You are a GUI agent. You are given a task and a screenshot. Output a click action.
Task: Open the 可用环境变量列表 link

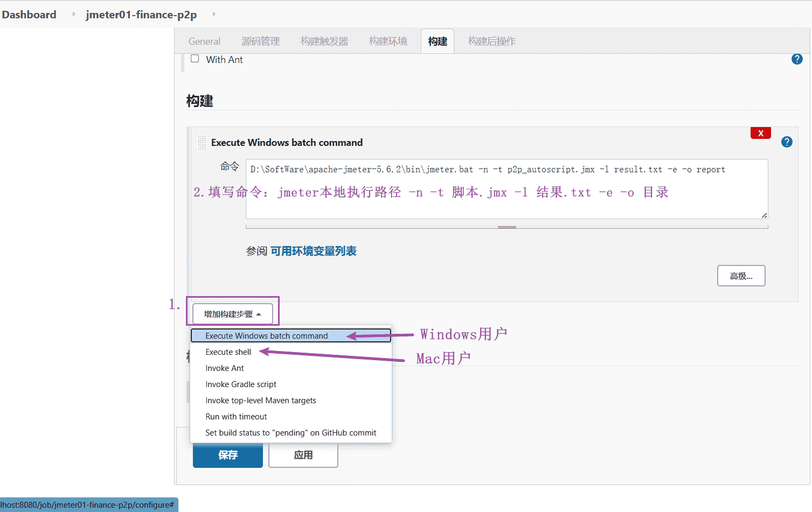click(313, 251)
